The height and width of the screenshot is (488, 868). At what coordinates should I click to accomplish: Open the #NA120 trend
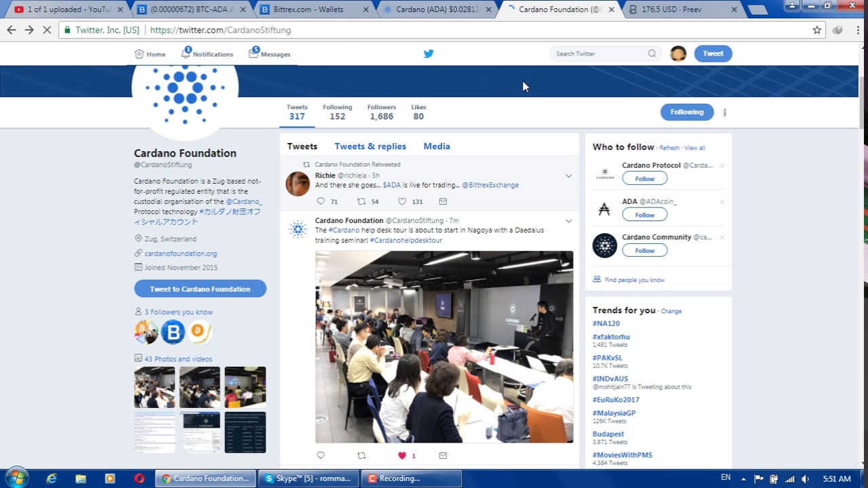606,324
